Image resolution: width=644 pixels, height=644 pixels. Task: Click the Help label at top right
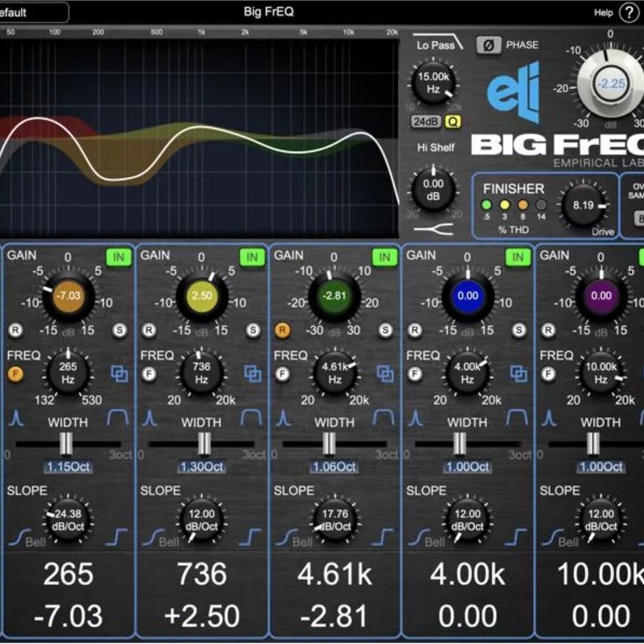tap(603, 13)
